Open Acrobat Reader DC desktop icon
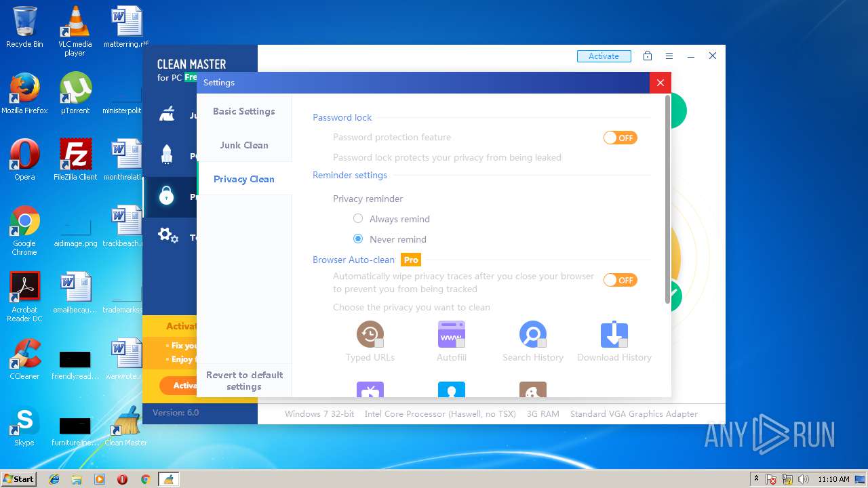This screenshot has height=488, width=868. (x=24, y=297)
